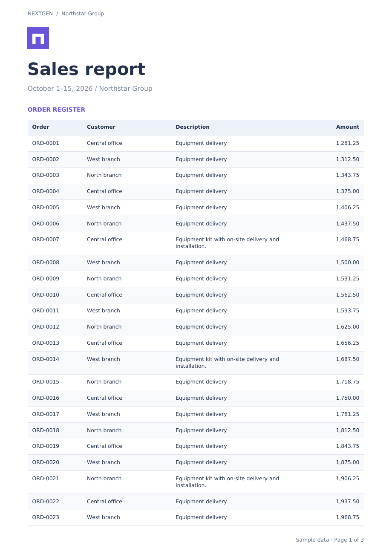Click the amount 1,531.25
392x554 pixels.
pos(348,279)
